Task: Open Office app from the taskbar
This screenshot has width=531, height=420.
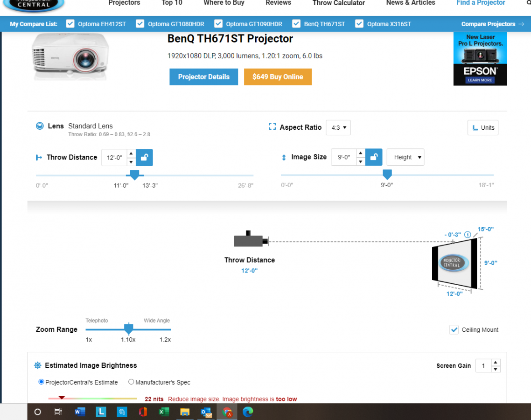Action: (143, 412)
